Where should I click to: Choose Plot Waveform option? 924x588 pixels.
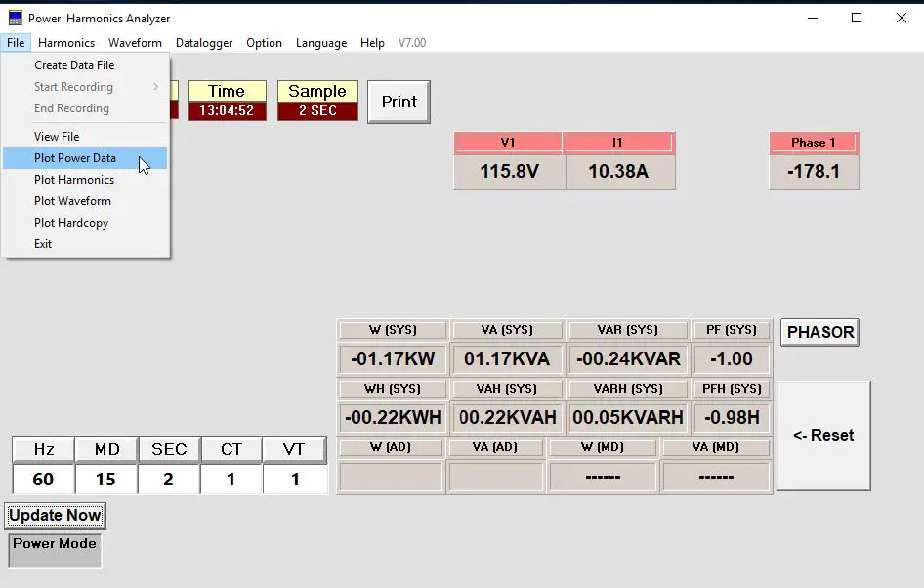pyautogui.click(x=74, y=200)
